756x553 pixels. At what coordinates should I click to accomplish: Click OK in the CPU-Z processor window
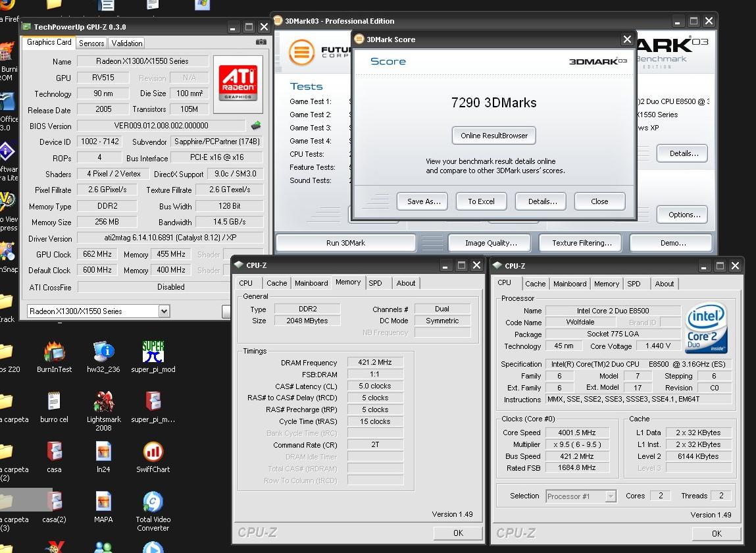click(x=717, y=533)
